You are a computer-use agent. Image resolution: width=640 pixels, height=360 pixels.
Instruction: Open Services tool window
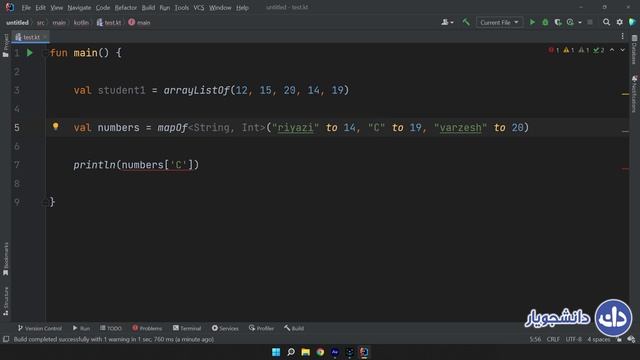pos(225,328)
